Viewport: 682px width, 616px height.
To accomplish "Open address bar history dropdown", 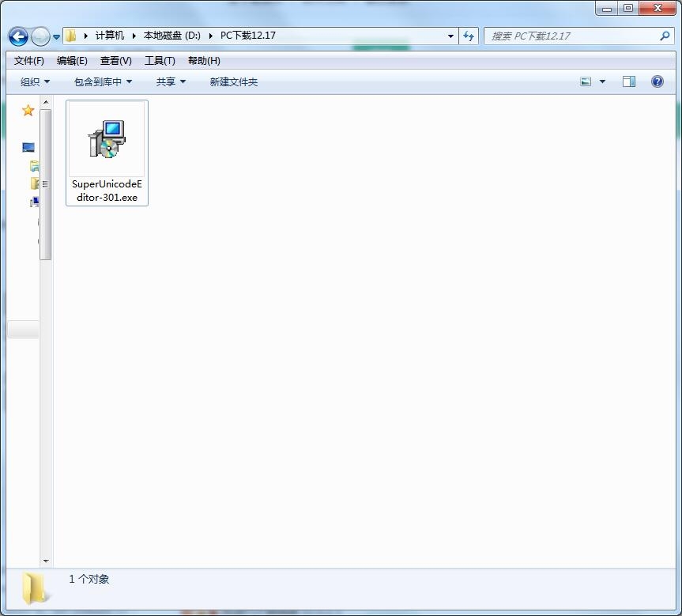I will pyautogui.click(x=450, y=36).
